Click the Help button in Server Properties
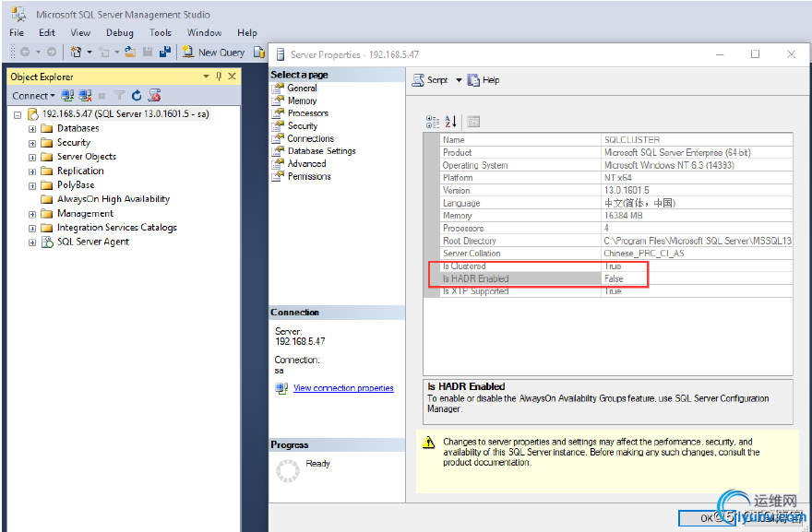This screenshot has height=532, width=812. (x=484, y=80)
